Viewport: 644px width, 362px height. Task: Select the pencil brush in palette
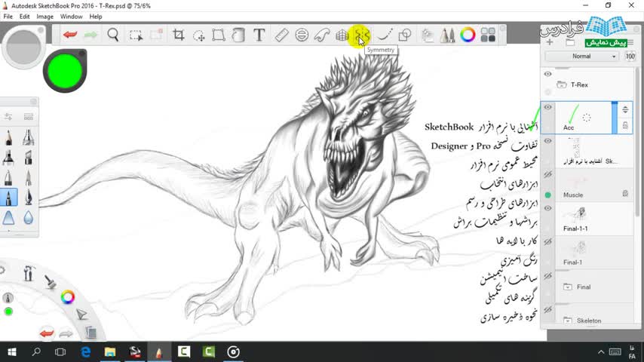8,137
